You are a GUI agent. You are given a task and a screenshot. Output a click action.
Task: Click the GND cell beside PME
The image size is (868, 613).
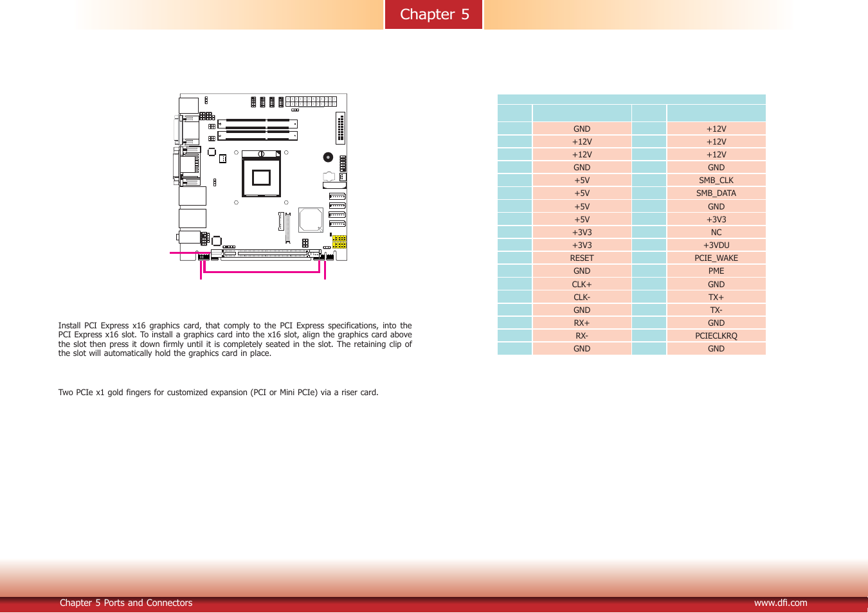[x=582, y=271]
